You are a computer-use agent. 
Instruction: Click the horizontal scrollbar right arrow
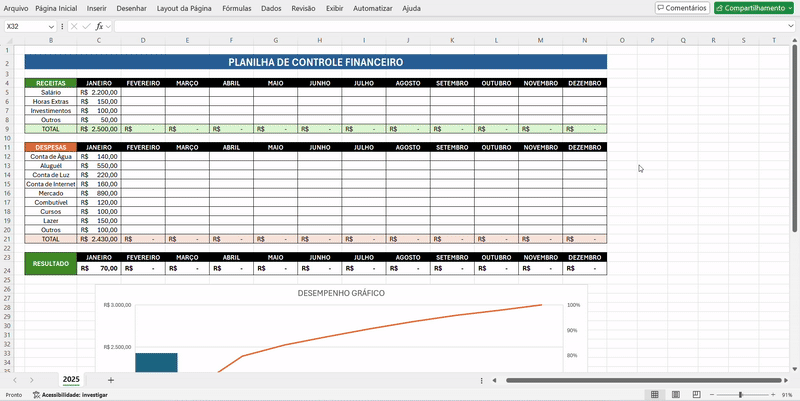(x=784, y=380)
